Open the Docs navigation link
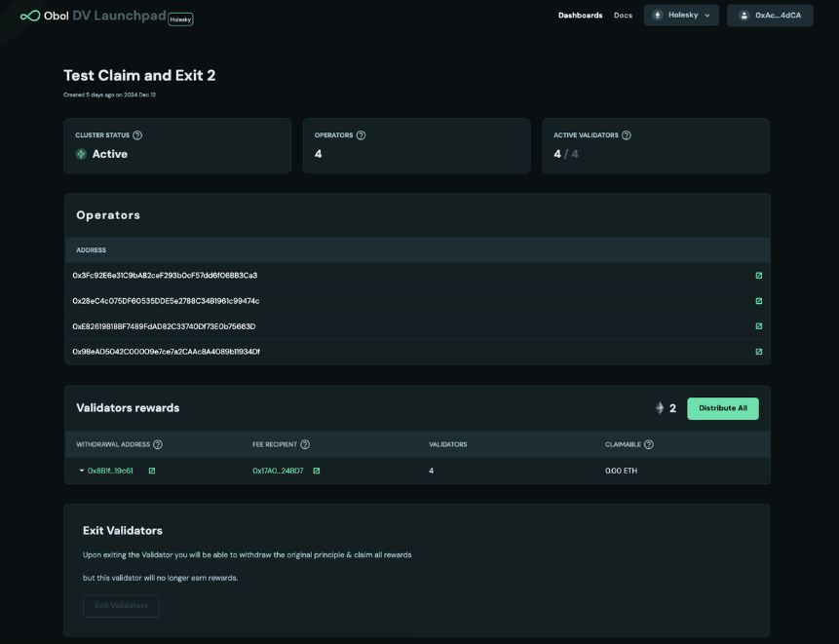The image size is (839, 644). pos(623,16)
